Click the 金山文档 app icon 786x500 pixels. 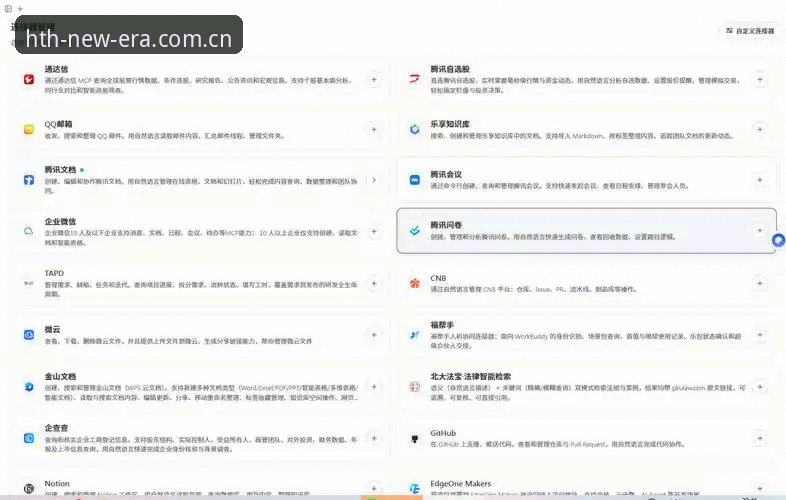coord(29,387)
